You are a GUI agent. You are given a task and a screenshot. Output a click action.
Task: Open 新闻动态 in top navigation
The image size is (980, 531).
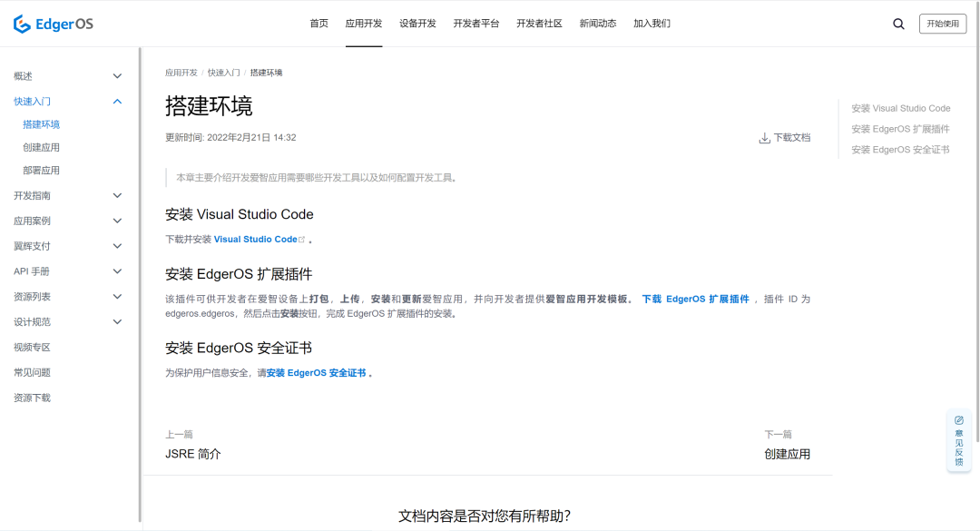tap(597, 24)
